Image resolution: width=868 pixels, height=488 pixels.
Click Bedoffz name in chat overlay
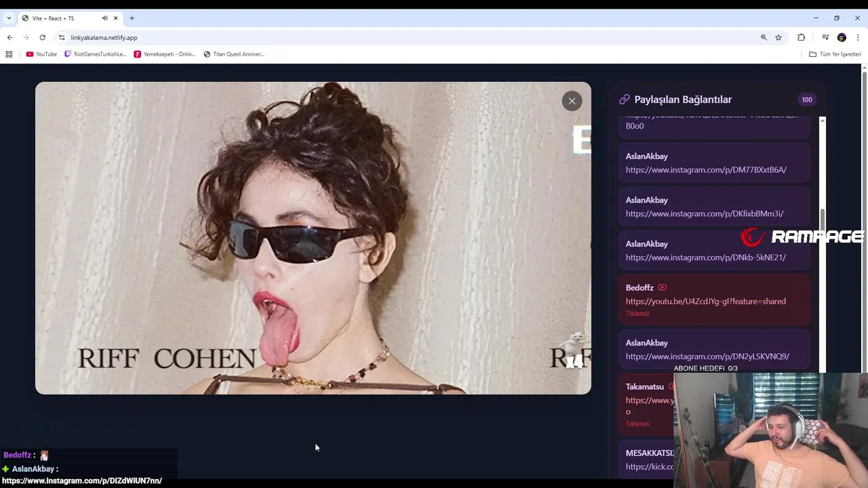[18, 455]
